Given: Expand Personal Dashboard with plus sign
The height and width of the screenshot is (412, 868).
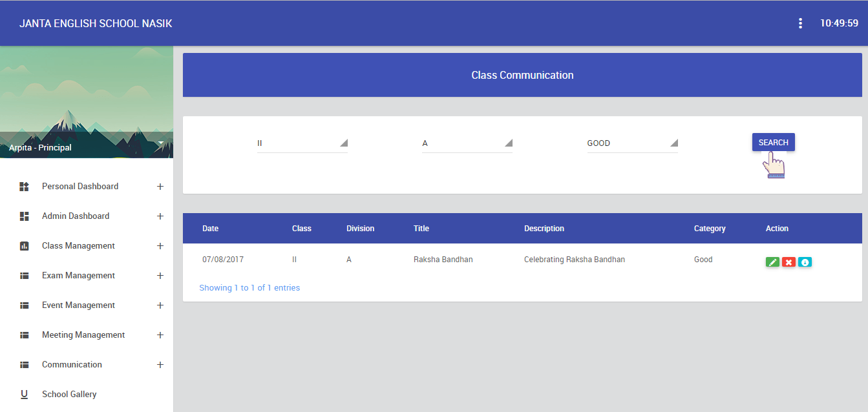Looking at the screenshot, I should coord(160,187).
